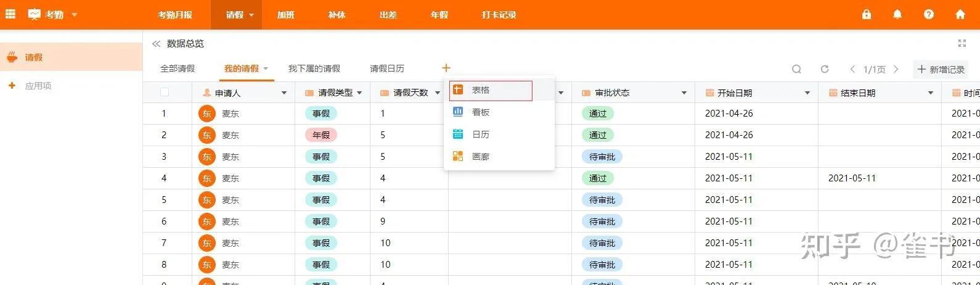Select the 我的请假 view

point(242,68)
